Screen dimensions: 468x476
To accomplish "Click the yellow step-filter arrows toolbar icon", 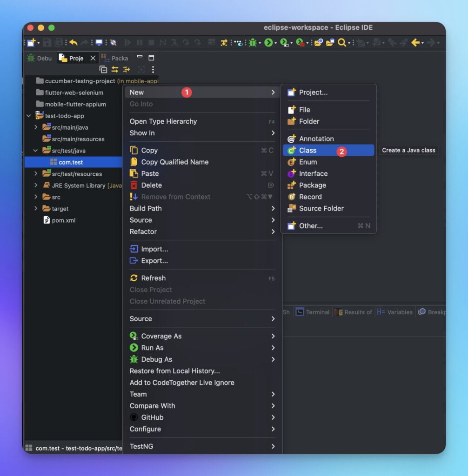I will 224,42.
